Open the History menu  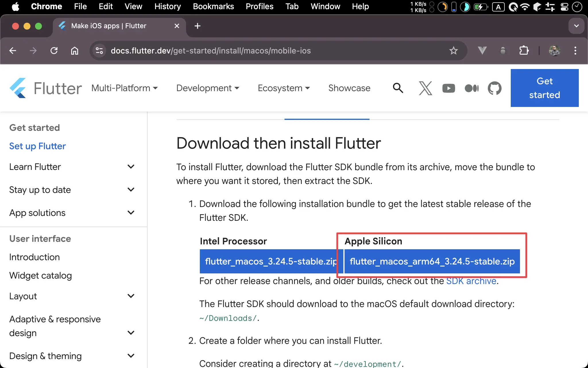[x=168, y=6]
